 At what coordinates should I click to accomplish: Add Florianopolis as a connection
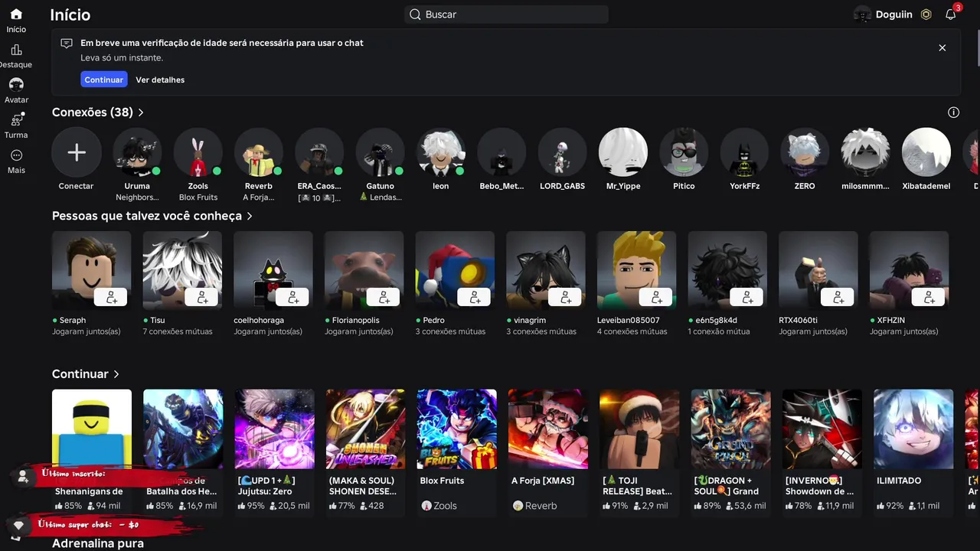point(384,298)
